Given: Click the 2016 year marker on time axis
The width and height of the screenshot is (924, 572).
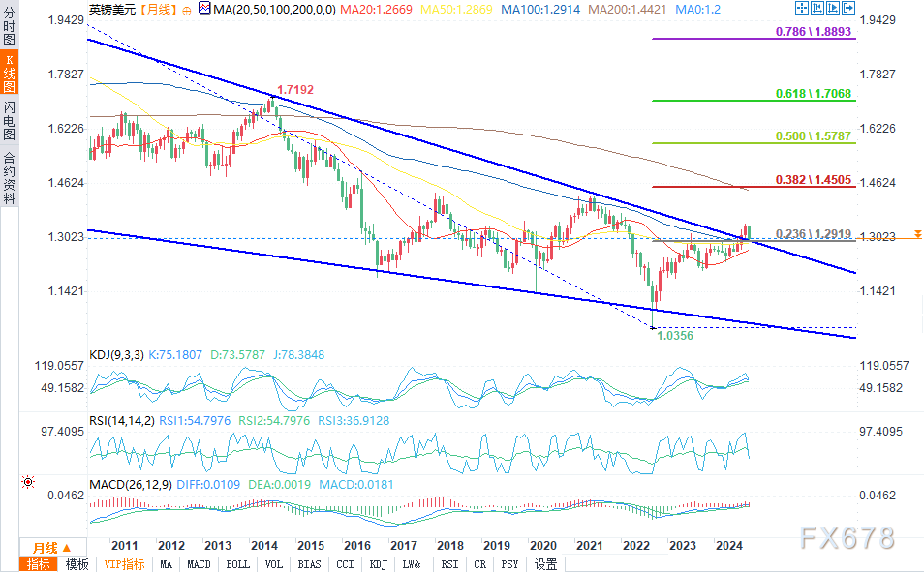Looking at the screenshot, I should [x=357, y=546].
